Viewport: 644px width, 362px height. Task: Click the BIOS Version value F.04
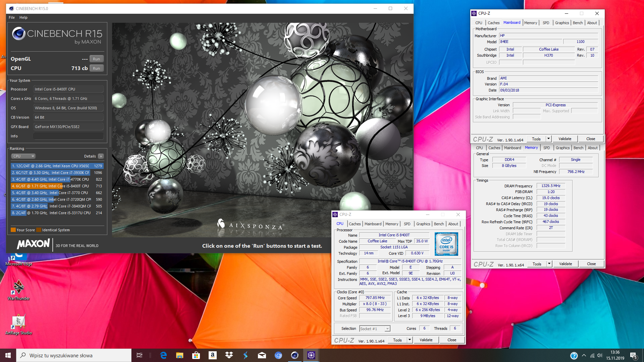548,84
